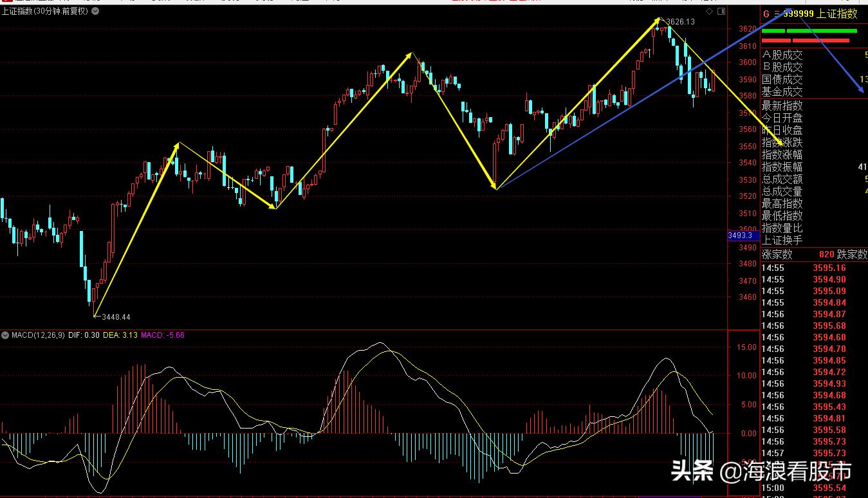Click the 999999 上证指数 quote header
The height and width of the screenshot is (498, 868).
tap(820, 14)
